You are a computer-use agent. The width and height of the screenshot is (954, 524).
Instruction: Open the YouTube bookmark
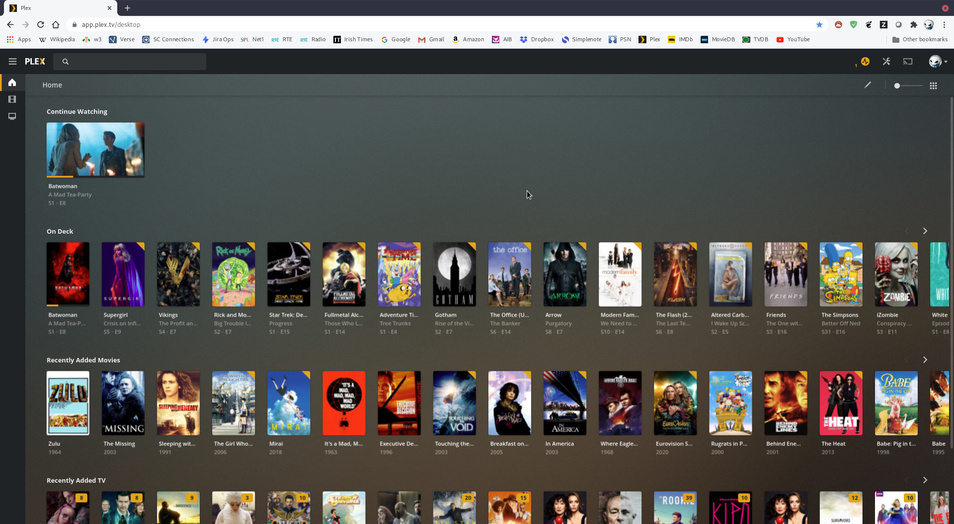coord(793,39)
